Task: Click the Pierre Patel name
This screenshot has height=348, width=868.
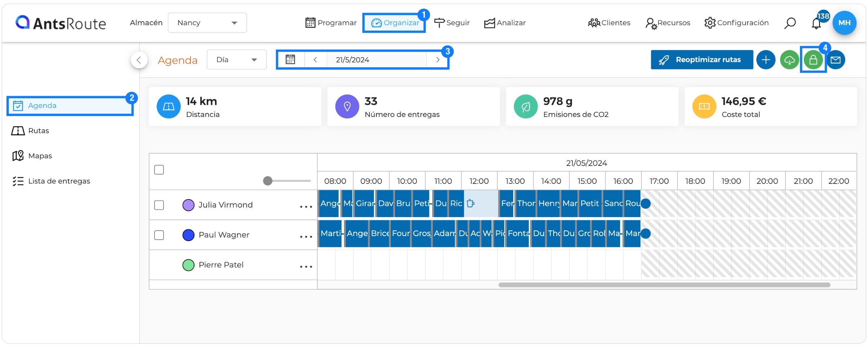Action: point(221,265)
